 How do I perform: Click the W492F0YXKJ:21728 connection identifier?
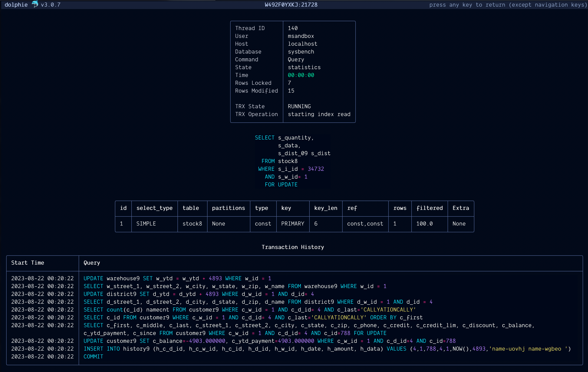click(291, 4)
